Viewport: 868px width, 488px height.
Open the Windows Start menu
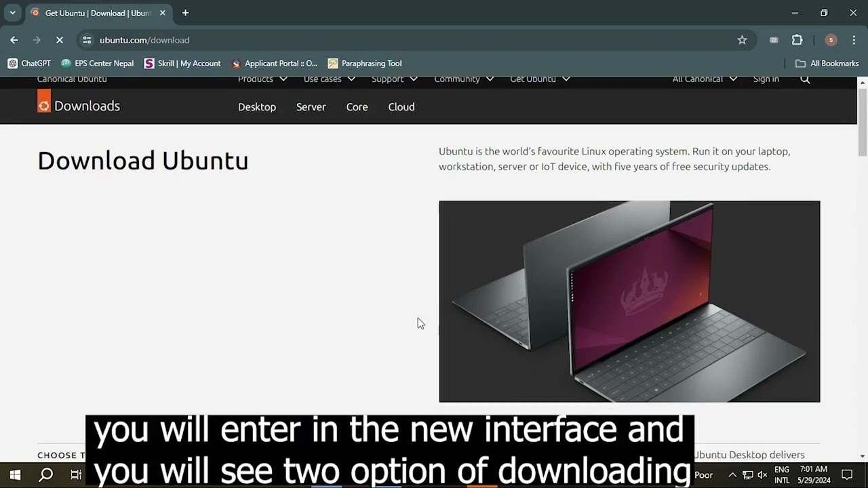coord(15,475)
